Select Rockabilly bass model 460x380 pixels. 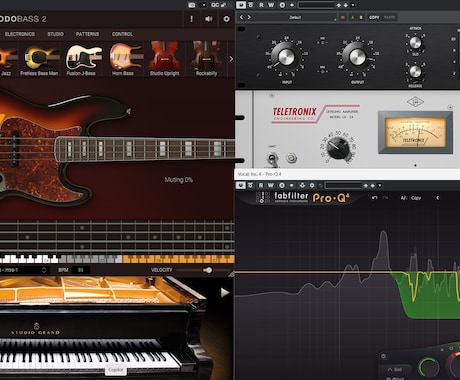point(206,59)
